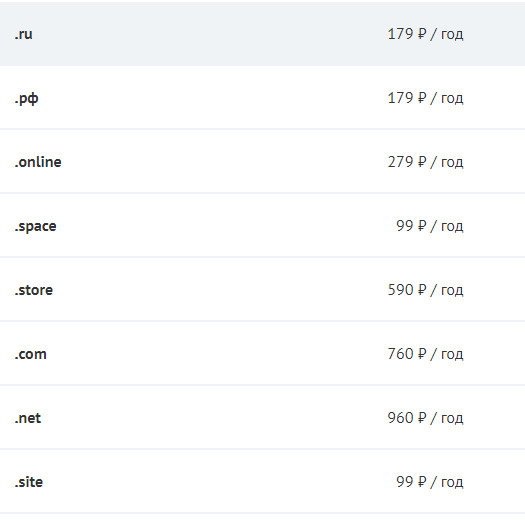This screenshot has width=525, height=520.
Task: Click the word год in .net row
Action: 452,419
